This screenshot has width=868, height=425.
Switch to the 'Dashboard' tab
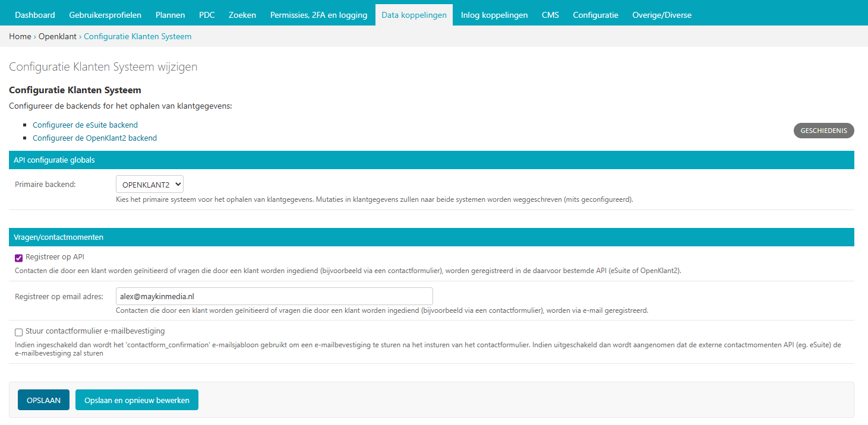coord(34,14)
